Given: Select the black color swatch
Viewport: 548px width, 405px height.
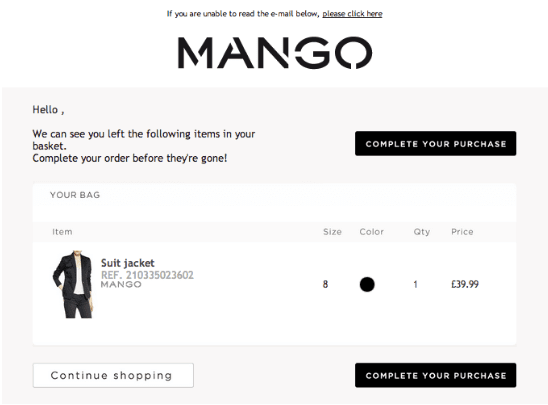Looking at the screenshot, I should coord(367,284).
